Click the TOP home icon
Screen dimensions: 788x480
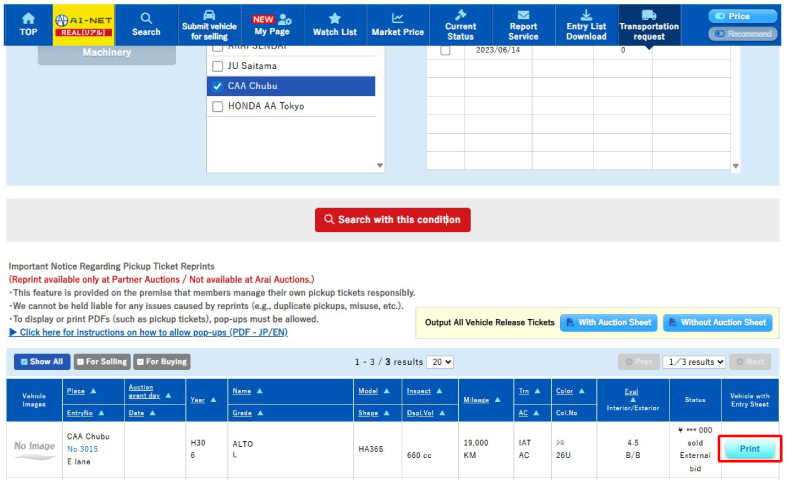(x=27, y=18)
